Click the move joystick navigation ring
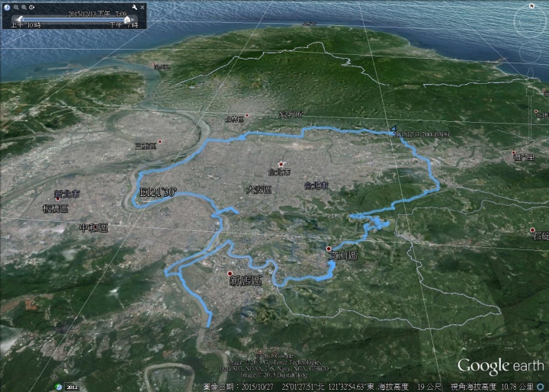The height and width of the screenshot is (392, 549). click(x=531, y=52)
